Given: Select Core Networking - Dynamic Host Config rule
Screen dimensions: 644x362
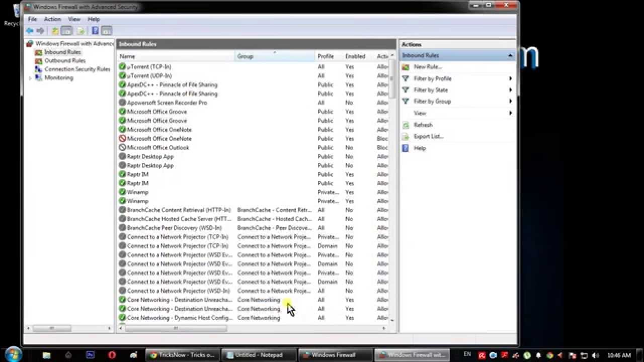Looking at the screenshot, I should (x=179, y=318).
